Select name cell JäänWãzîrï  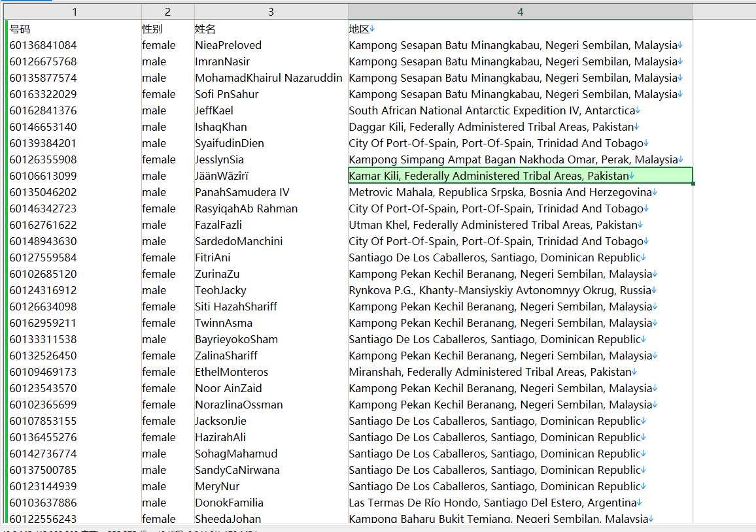tap(271, 176)
